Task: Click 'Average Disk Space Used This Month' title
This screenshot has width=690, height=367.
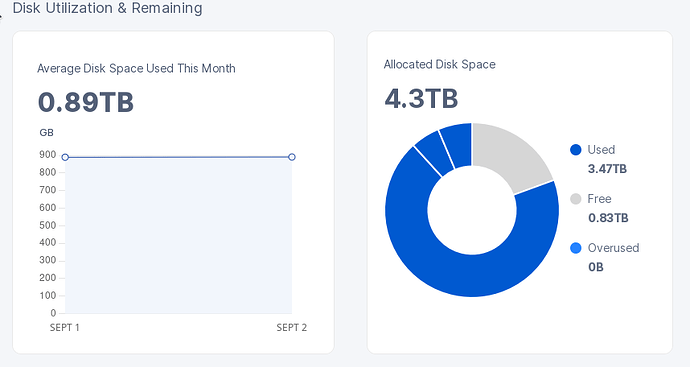Action: click(136, 69)
